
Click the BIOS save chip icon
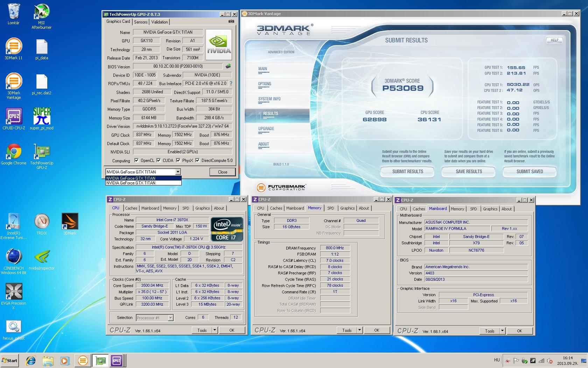tap(228, 66)
